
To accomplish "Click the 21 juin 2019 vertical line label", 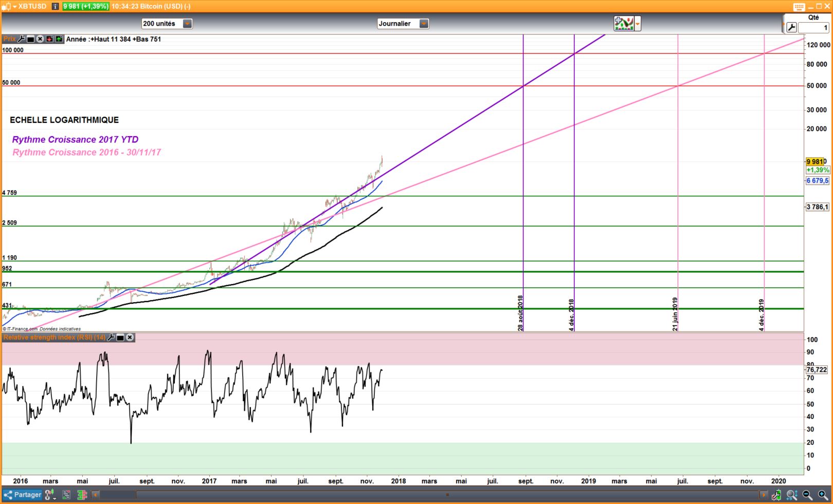I will [675, 313].
